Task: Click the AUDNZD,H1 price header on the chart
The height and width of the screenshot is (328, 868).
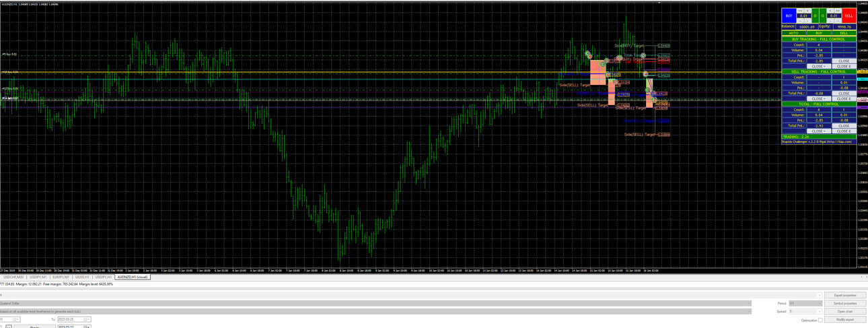Action: (30, 3)
